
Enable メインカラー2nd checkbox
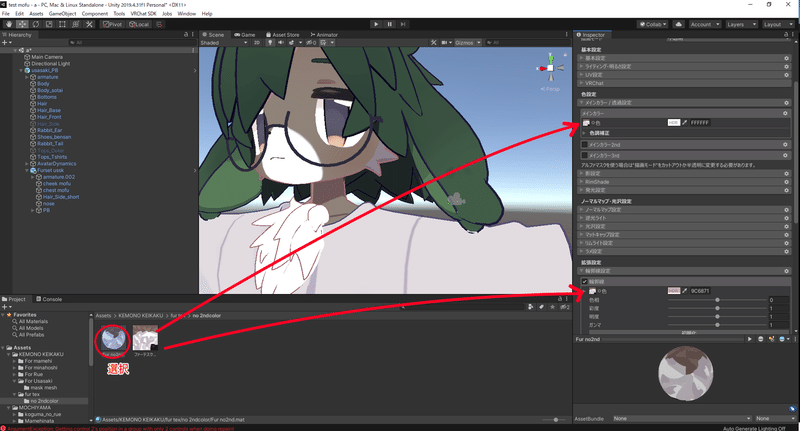click(x=585, y=144)
